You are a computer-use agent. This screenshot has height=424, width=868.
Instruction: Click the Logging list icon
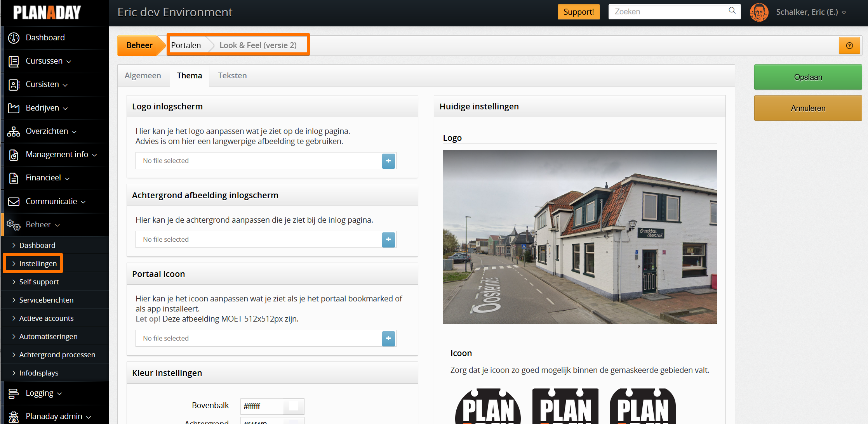pyautogui.click(x=14, y=393)
